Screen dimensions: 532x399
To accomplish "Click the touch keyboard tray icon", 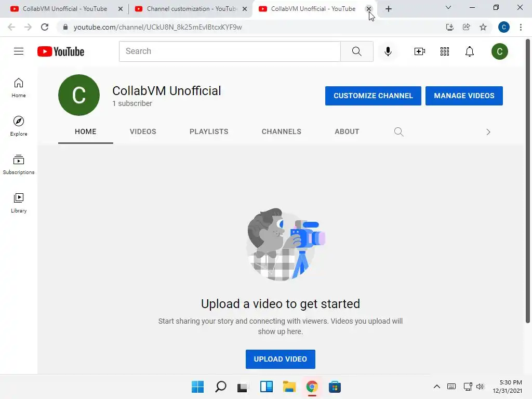I will pyautogui.click(x=451, y=387).
